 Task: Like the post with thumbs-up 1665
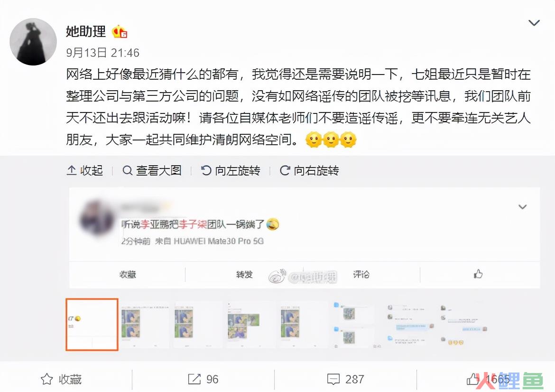click(489, 379)
